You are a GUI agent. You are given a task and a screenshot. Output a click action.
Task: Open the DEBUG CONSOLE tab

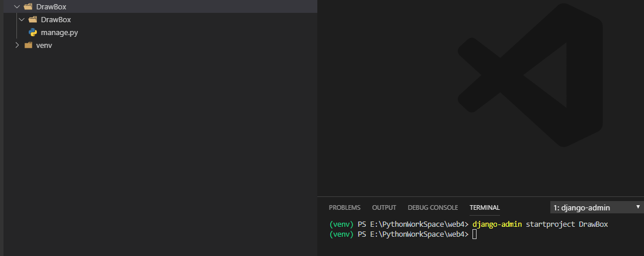433,207
